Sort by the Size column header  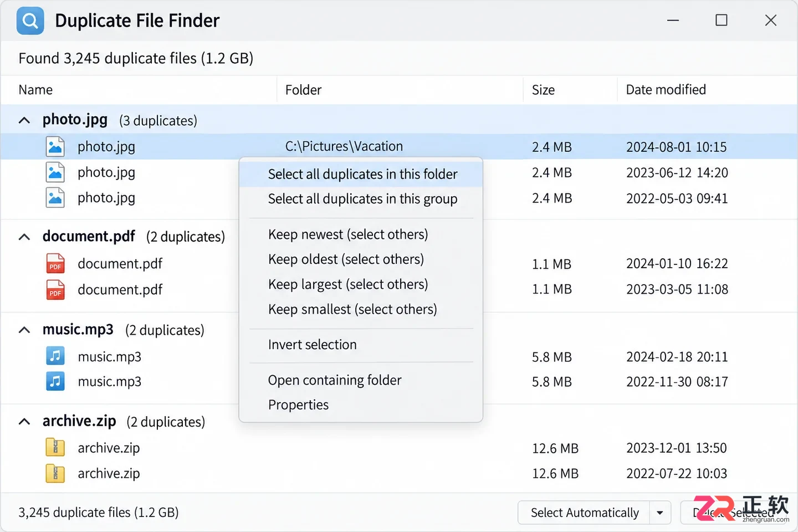543,90
